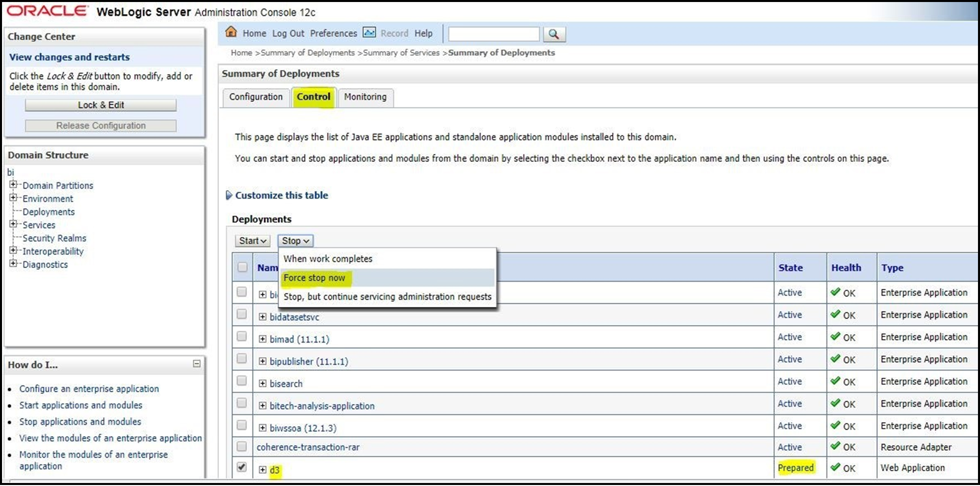Open bipublisher (11.1.1) deployment link
The height and width of the screenshot is (486, 980).
[x=309, y=362]
